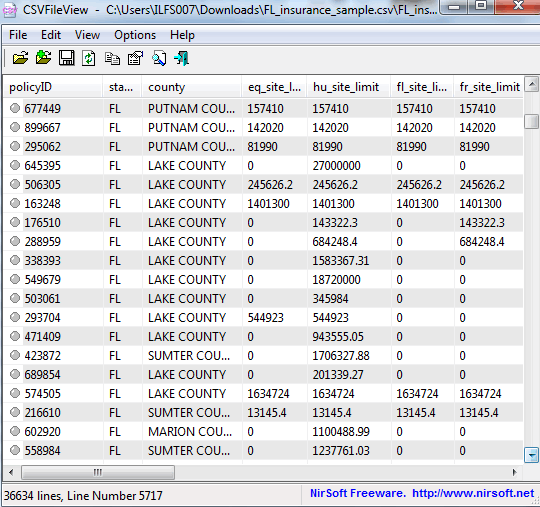Viewport: 540px width, 507px height.
Task: Open the NirSoft website link
Action: pyautogui.click(x=473, y=493)
